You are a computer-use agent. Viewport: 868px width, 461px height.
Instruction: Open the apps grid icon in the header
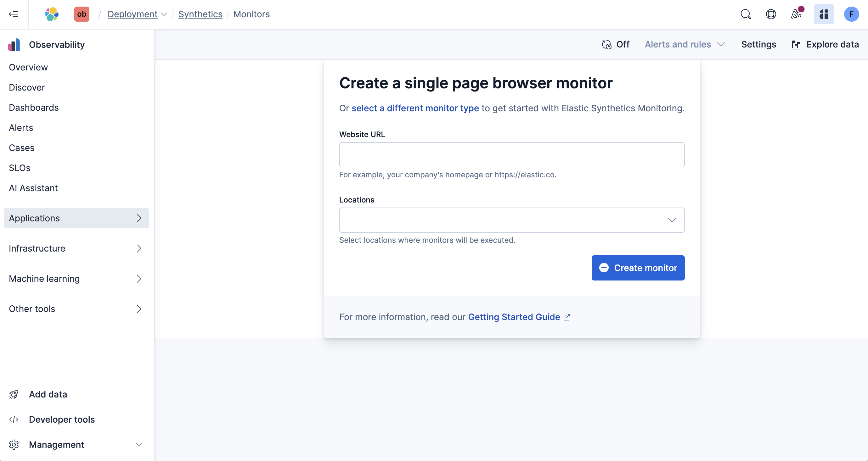tap(824, 14)
